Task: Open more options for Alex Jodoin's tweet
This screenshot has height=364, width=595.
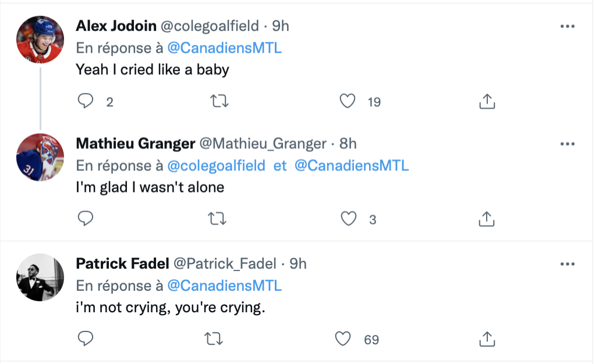Action: coord(567,27)
